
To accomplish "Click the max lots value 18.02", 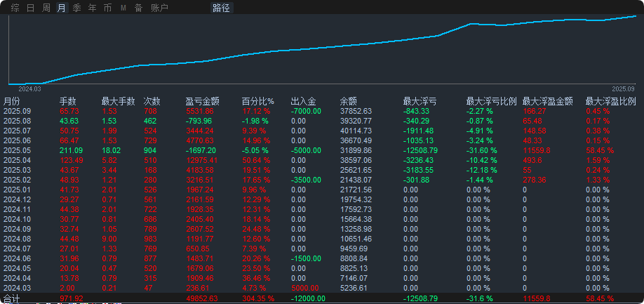I will 111,150.
